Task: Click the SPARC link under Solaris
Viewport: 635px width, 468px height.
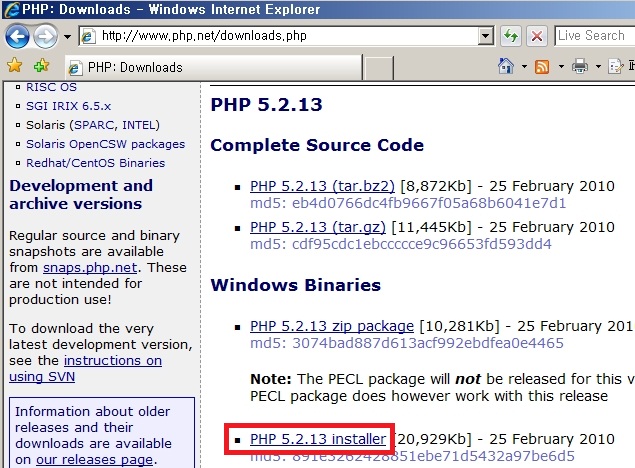Action: click(x=92, y=125)
